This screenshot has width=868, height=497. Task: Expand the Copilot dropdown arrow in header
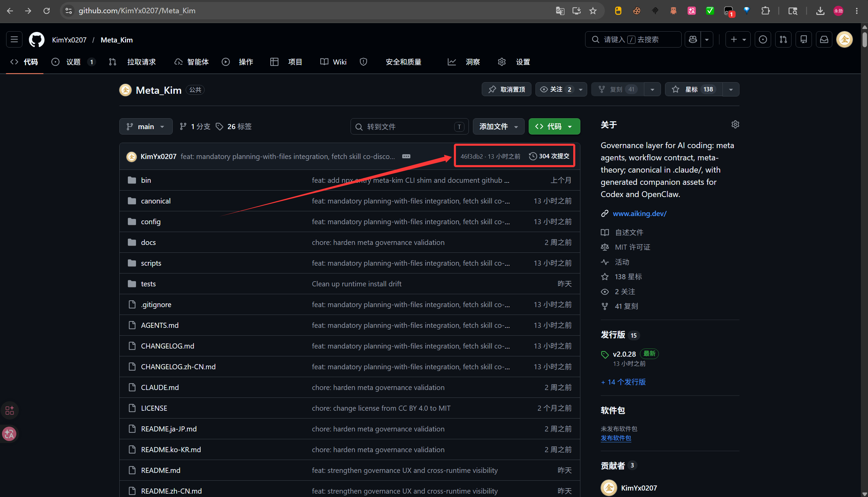(x=707, y=40)
